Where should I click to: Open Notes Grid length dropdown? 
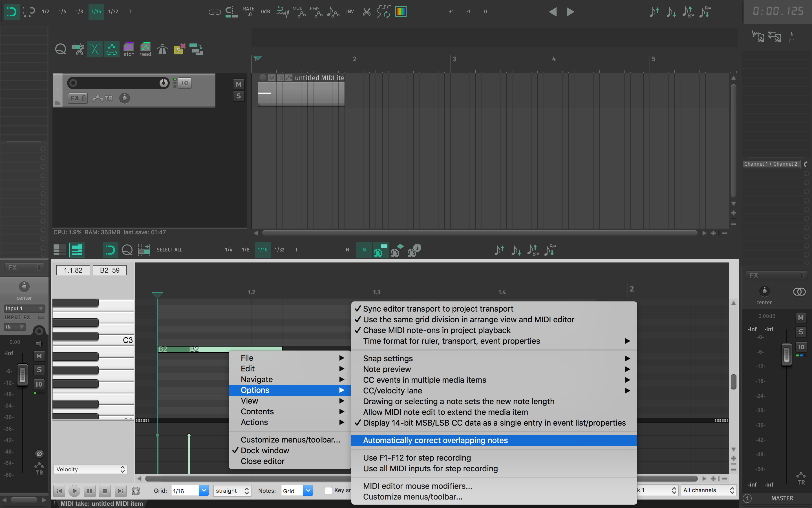click(x=297, y=491)
